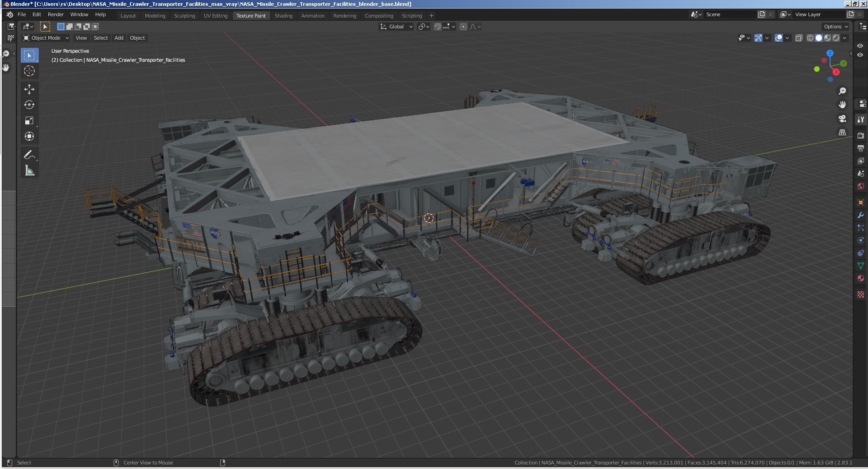This screenshot has height=469, width=868.
Task: Select the Move tool
Action: 29,89
